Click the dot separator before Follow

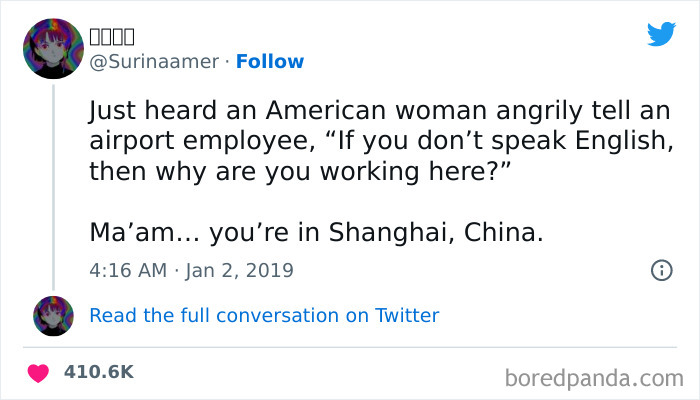[x=226, y=62]
